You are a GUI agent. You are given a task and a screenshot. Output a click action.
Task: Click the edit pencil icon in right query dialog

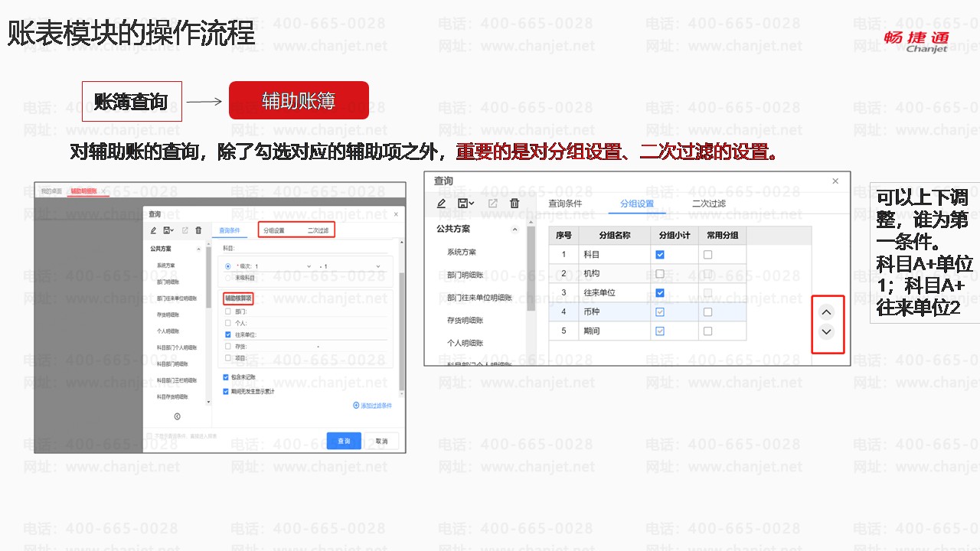coord(441,204)
